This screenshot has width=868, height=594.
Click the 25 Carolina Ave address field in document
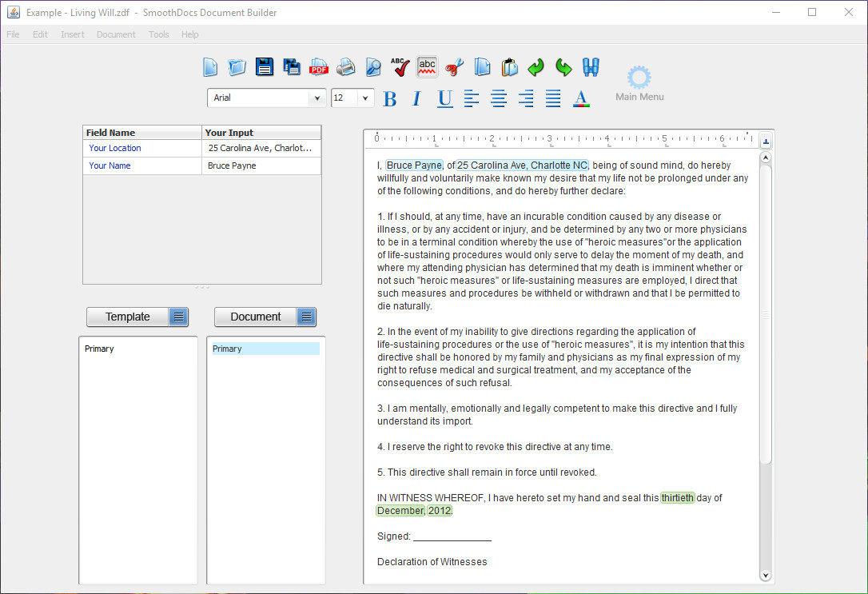pyautogui.click(x=522, y=165)
